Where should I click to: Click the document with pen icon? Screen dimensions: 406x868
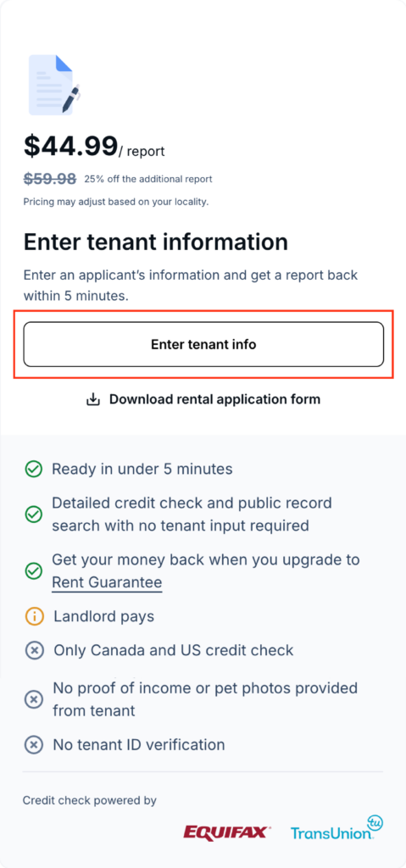coord(55,85)
